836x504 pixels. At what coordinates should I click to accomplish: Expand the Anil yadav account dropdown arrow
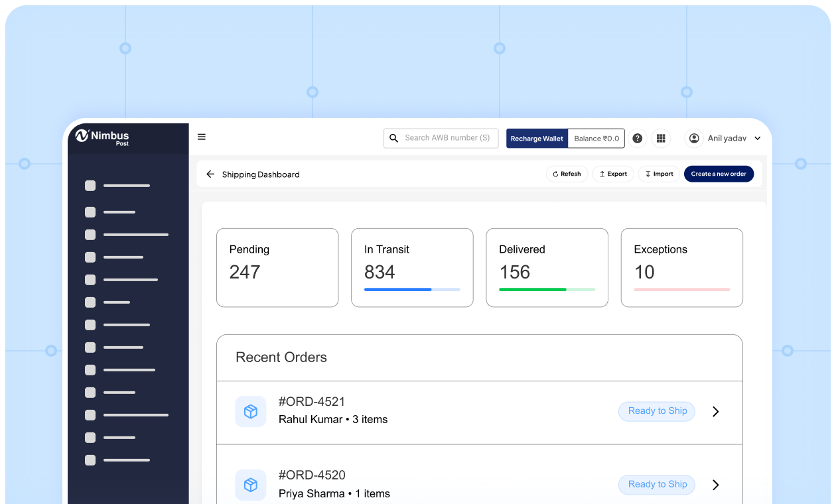(x=758, y=139)
